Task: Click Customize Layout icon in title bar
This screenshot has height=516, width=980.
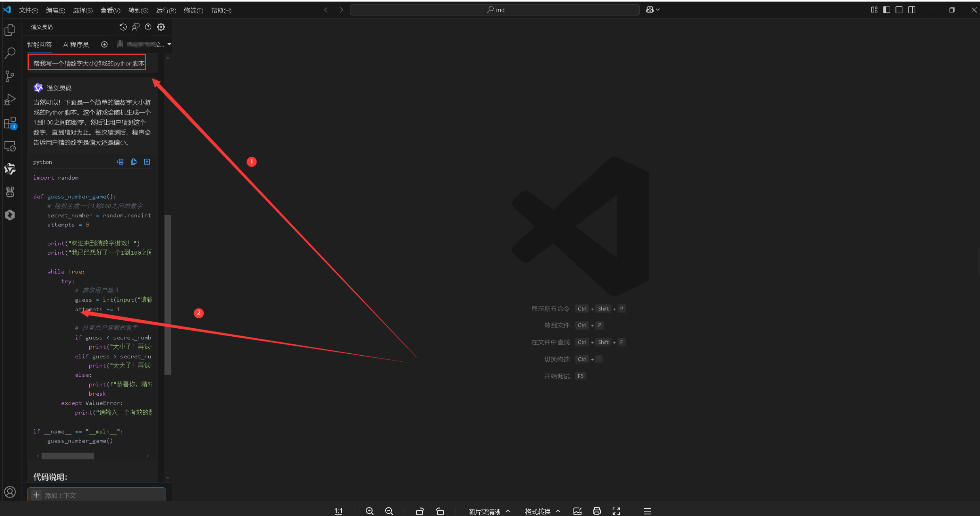Action: 874,10
